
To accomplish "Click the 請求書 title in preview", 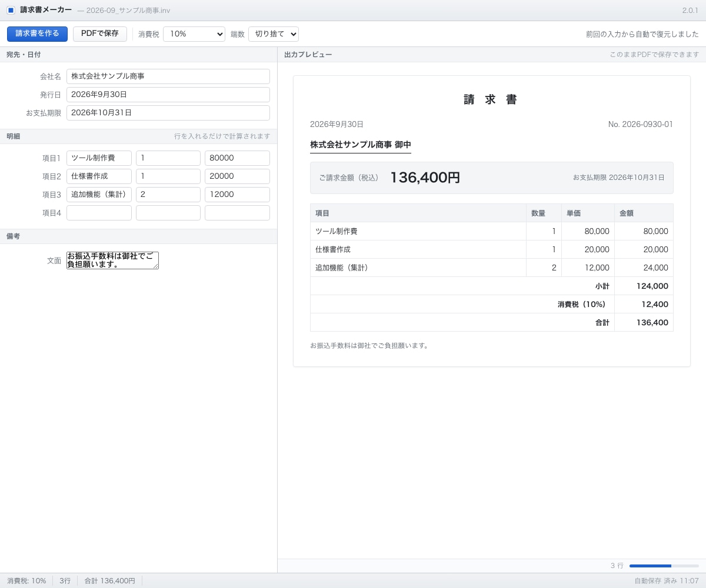I will 491,100.
